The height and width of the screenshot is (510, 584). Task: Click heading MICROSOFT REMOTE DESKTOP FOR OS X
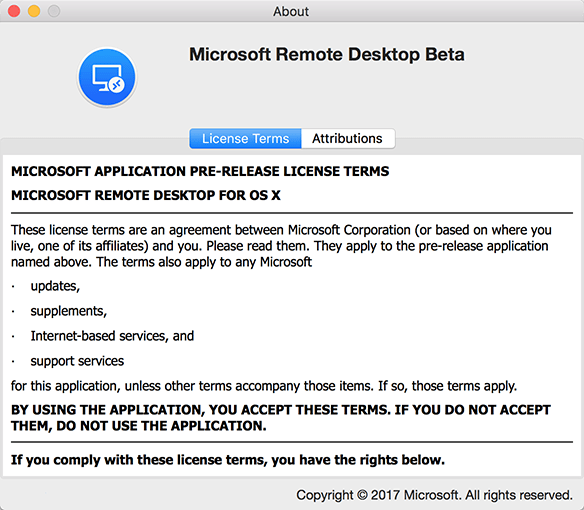[x=146, y=195]
